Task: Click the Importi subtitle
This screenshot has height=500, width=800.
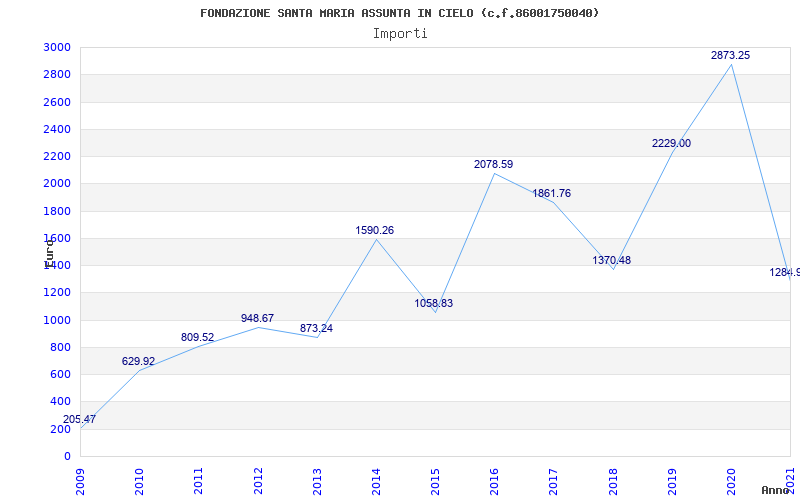Action: (x=400, y=34)
